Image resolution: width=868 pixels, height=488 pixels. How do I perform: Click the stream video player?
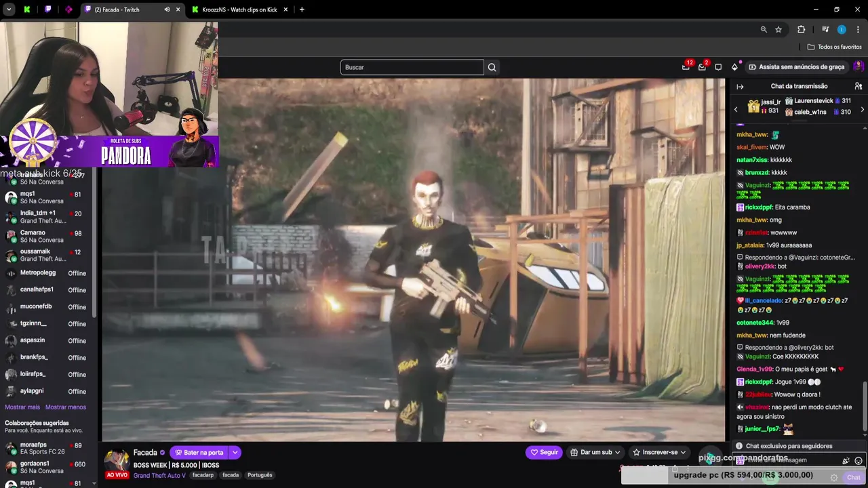[414, 260]
